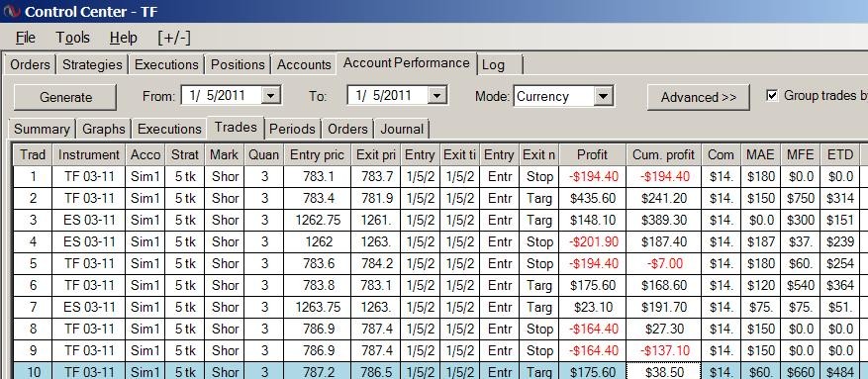Open the top-row Executions tab
The height and width of the screenshot is (379, 868).
[166, 64]
